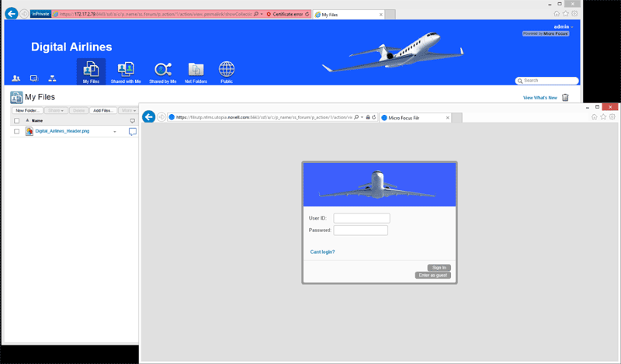The width and height of the screenshot is (621, 364).
Task: Open the Digital_Airlines_Header.png file link
Action: pos(62,131)
